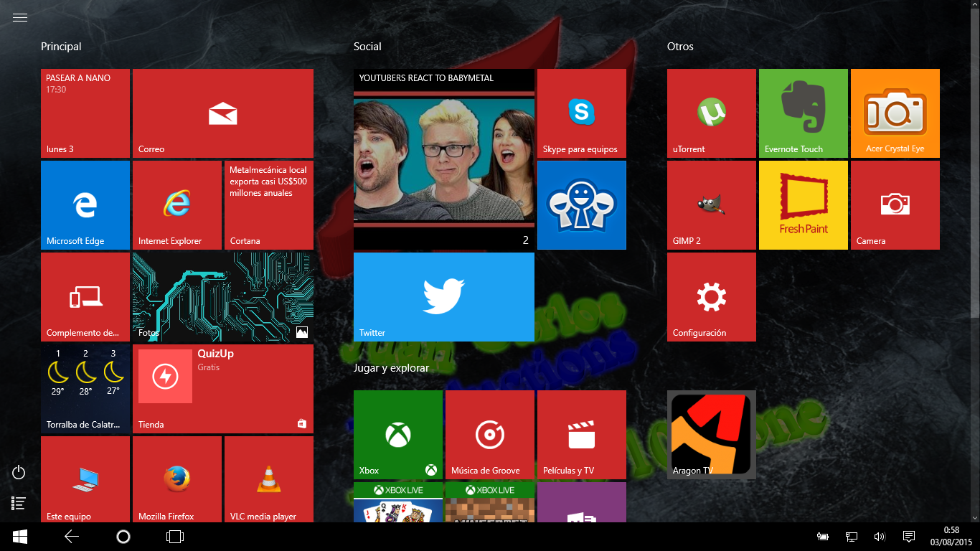Open Complemento de teléfono tile
The width and height of the screenshot is (980, 551).
pyautogui.click(x=85, y=297)
